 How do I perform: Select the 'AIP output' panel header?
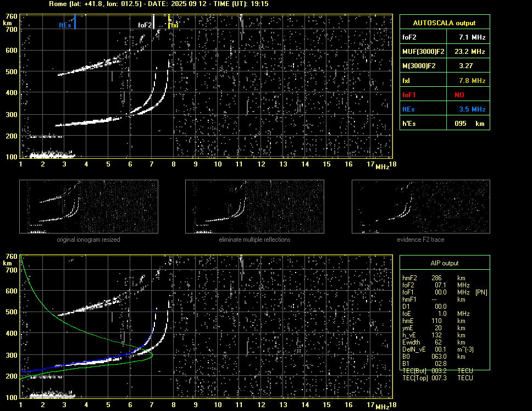point(445,263)
